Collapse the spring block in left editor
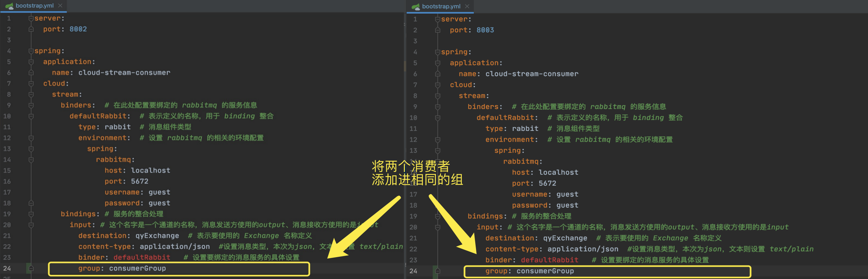This screenshot has width=868, height=279. tap(31, 51)
